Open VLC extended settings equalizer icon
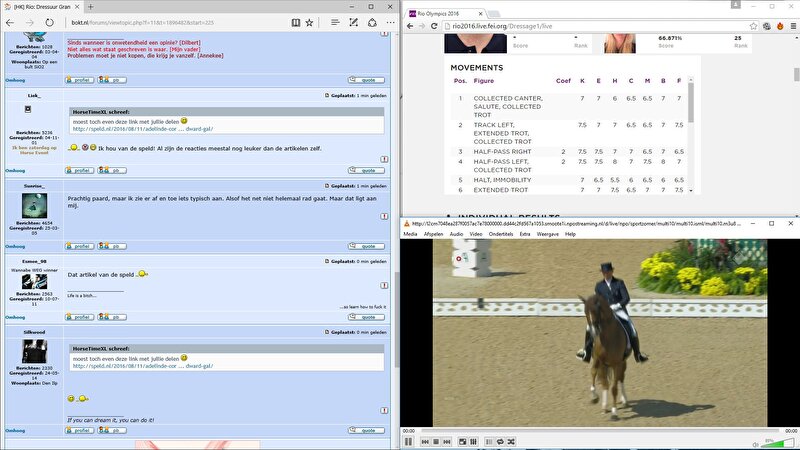800x450 pixels. point(473,442)
